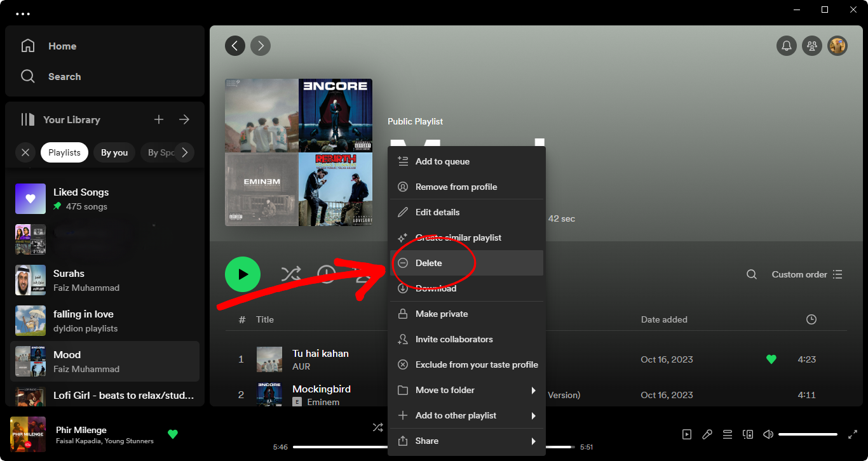Unlike Tu hai kahan with the heart
This screenshot has height=461, width=868.
pyautogui.click(x=771, y=359)
